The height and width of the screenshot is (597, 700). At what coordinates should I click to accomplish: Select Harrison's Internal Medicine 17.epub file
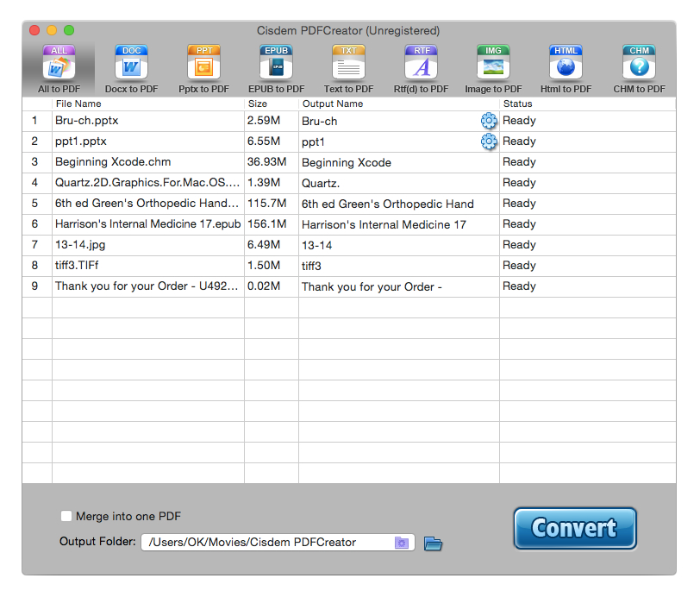pos(147,224)
